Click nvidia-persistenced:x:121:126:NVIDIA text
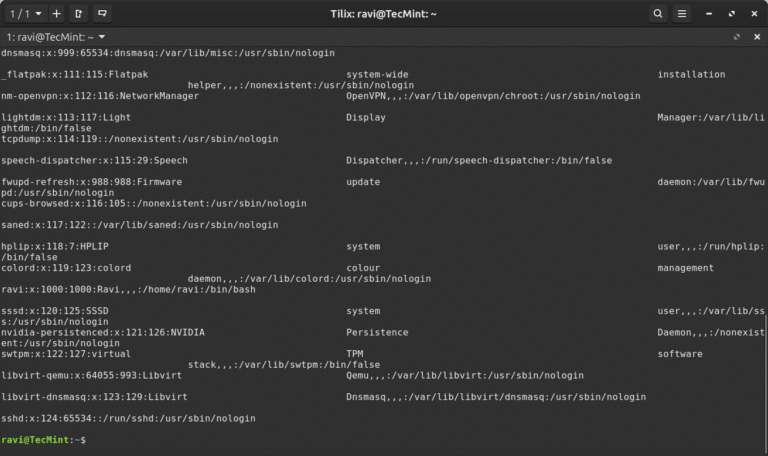 [103, 333]
